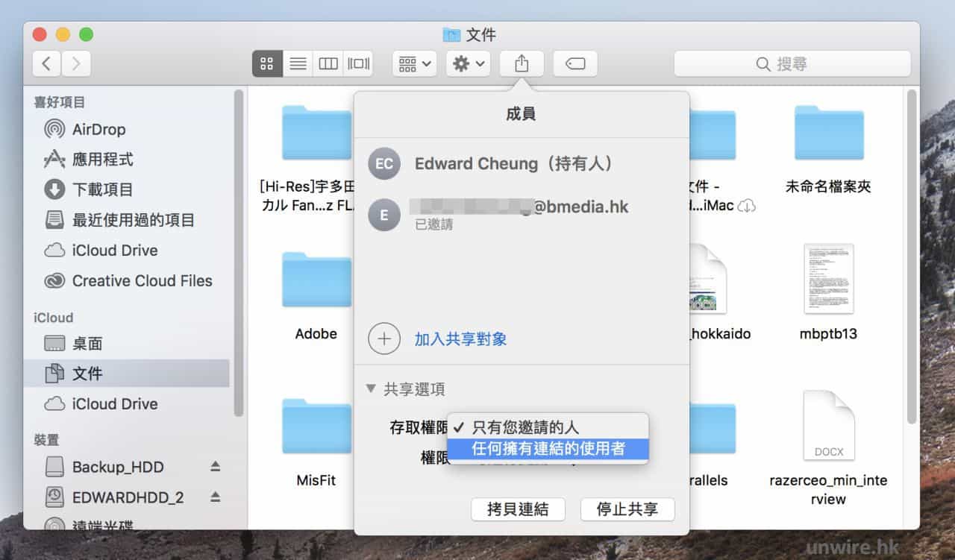
Task: Click the Edit Tags toolbar button
Action: pyautogui.click(x=574, y=64)
